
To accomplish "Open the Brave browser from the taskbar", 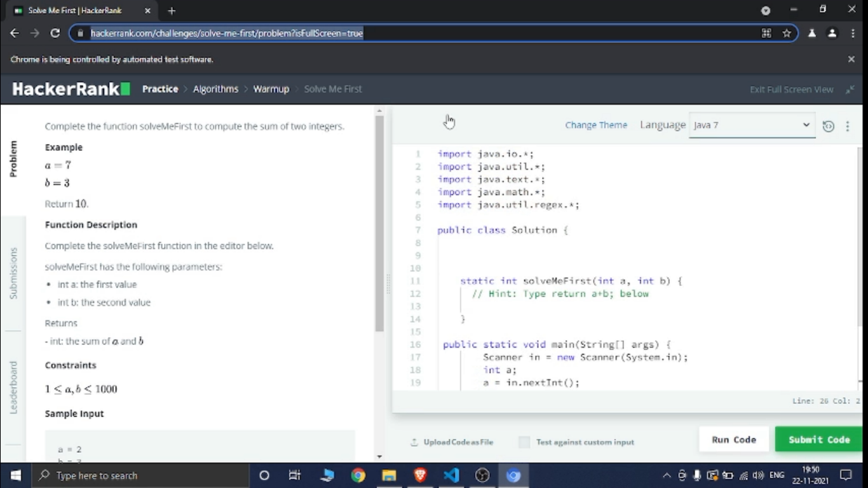I will [x=420, y=475].
